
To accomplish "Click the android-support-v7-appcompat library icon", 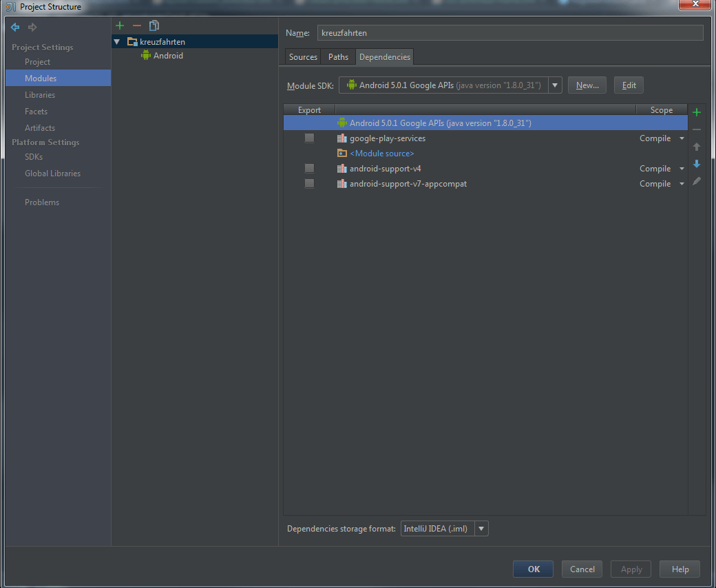I will (x=341, y=184).
